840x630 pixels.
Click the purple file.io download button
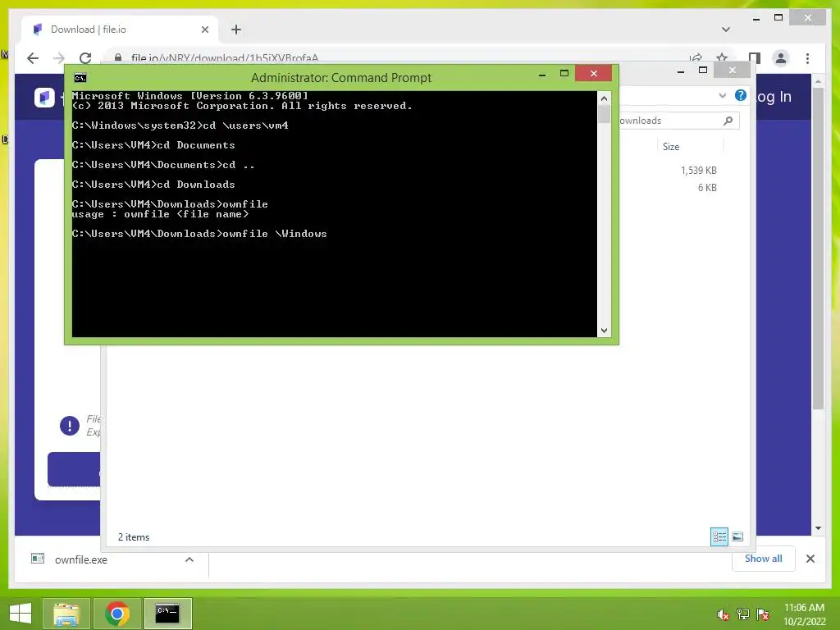(x=74, y=468)
